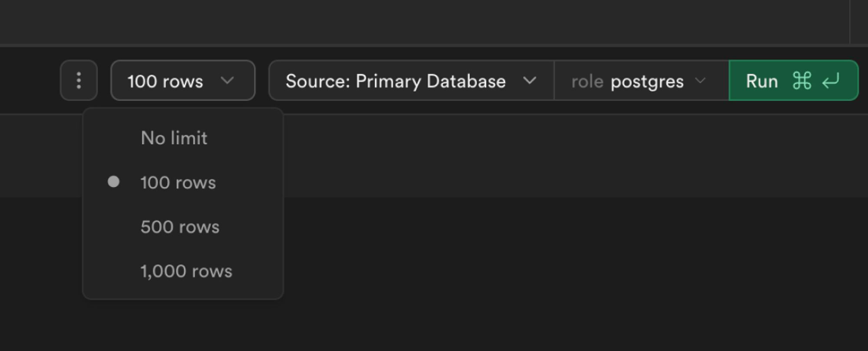Open the three-dot more options menu
Screen dimensions: 868x351
click(x=79, y=81)
